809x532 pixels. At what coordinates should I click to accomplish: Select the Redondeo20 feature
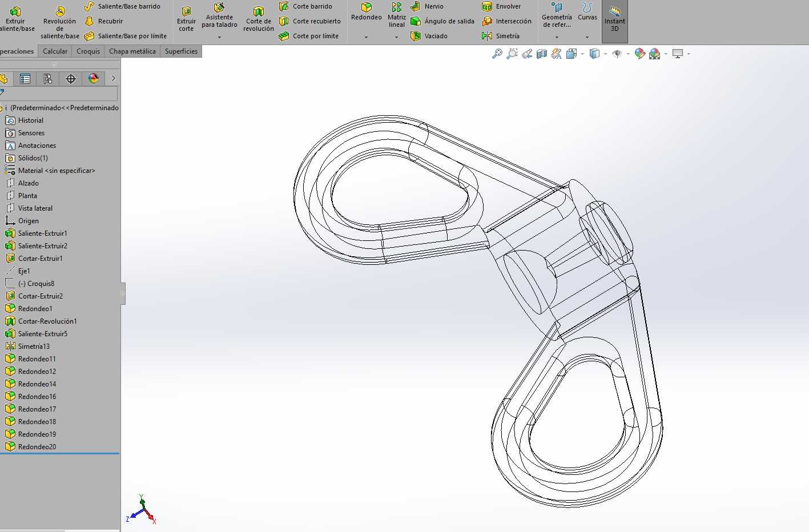(x=37, y=447)
